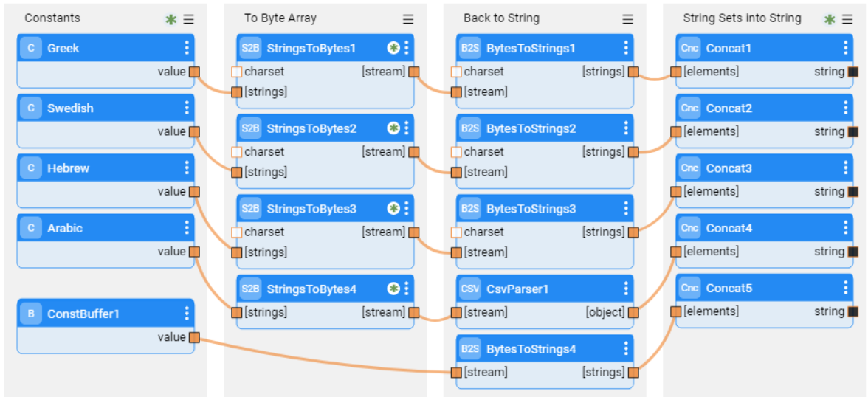The width and height of the screenshot is (868, 397).
Task: Click the value output port of Arabic
Action: point(194,252)
